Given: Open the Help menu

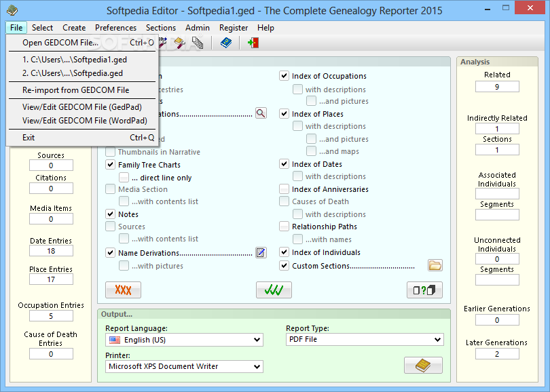Looking at the screenshot, I should click(265, 28).
